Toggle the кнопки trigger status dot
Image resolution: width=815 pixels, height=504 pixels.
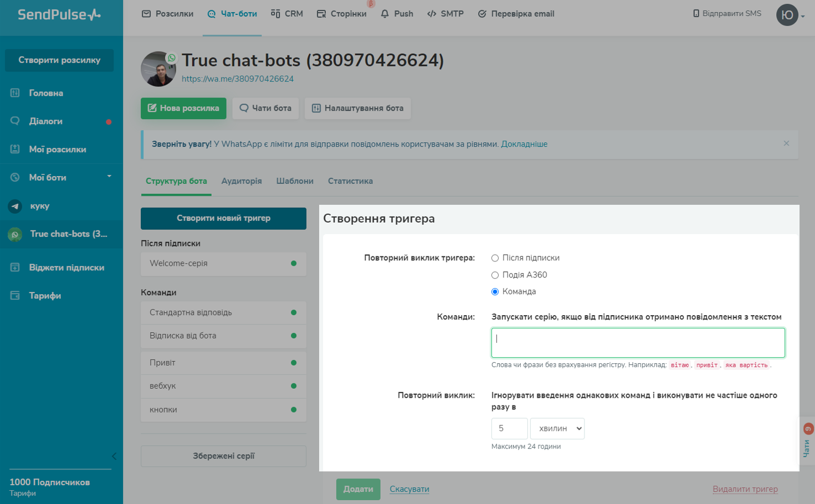(294, 410)
